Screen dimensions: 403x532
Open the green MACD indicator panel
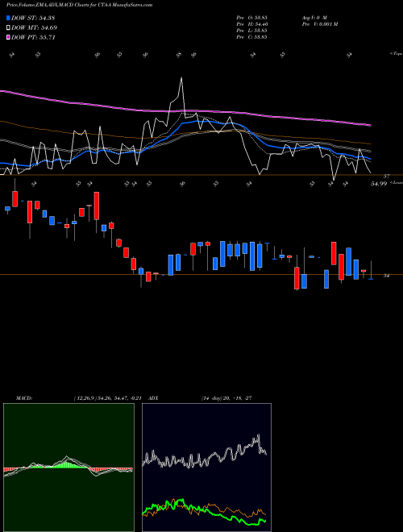click(x=69, y=468)
